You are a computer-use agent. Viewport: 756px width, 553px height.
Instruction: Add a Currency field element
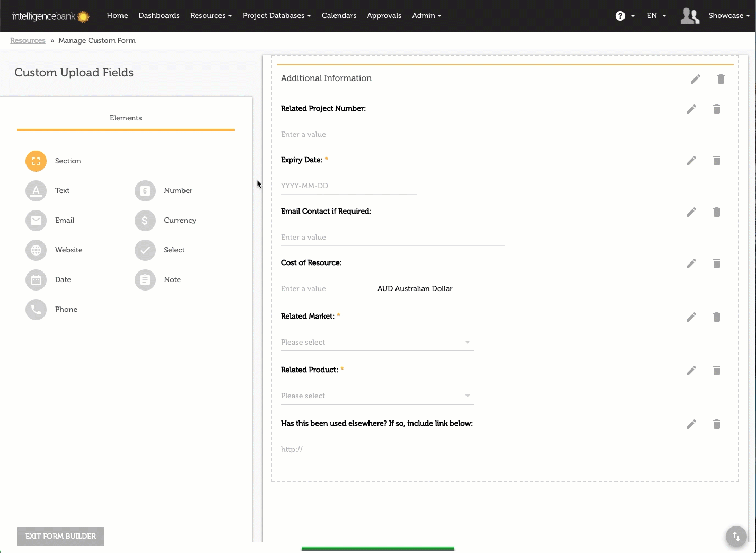145,221
